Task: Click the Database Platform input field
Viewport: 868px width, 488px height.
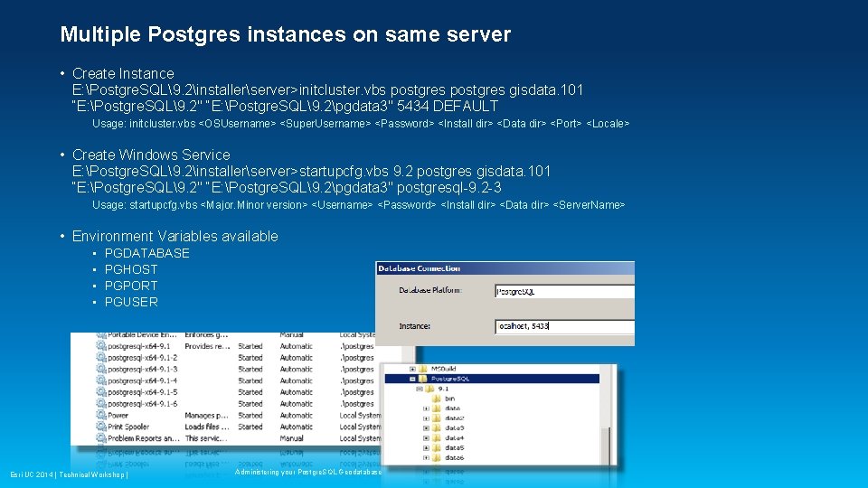Action: tap(564, 292)
